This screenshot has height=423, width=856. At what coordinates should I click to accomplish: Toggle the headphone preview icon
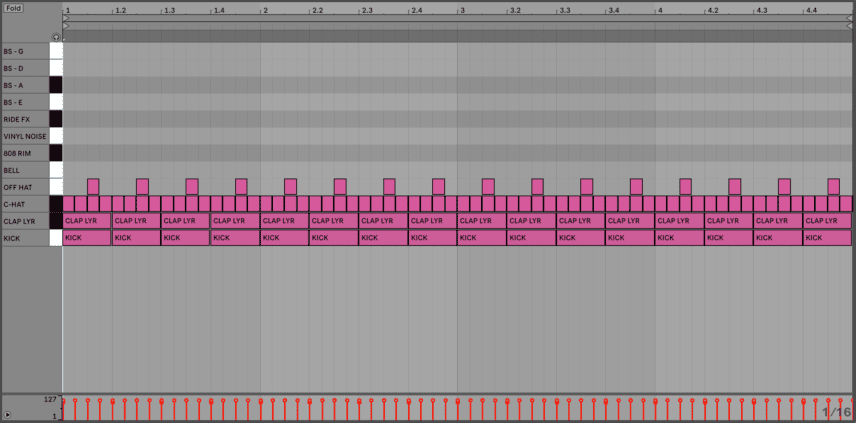point(56,37)
